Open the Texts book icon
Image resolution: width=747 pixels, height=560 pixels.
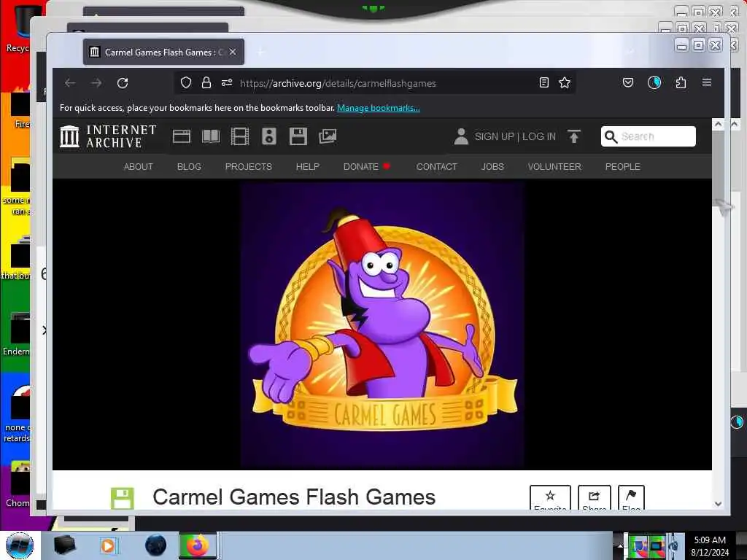point(211,136)
